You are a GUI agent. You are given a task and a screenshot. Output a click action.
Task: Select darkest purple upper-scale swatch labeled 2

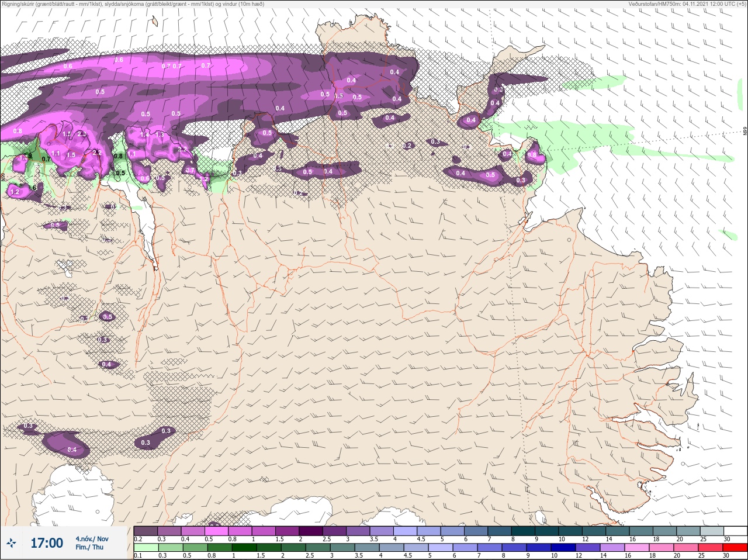311,531
